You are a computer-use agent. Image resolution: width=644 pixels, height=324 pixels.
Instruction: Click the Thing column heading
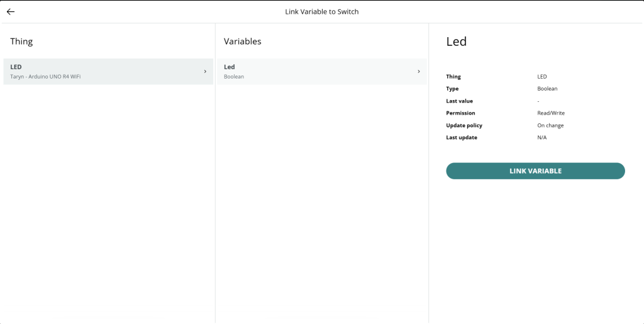(x=21, y=42)
